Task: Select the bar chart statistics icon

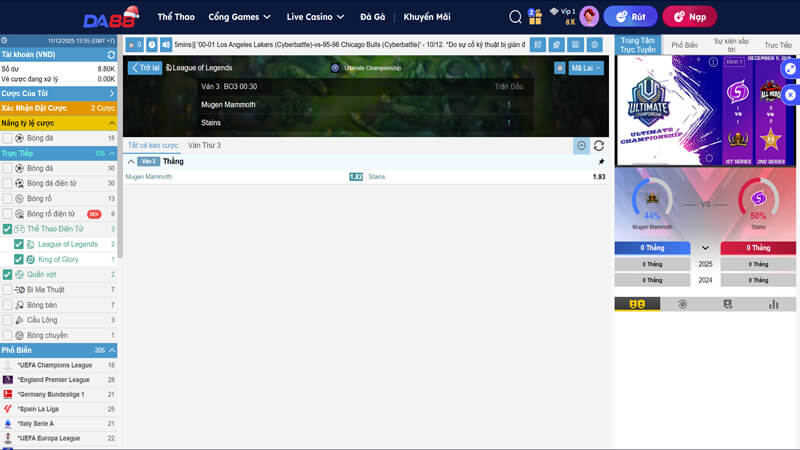Action: click(773, 304)
